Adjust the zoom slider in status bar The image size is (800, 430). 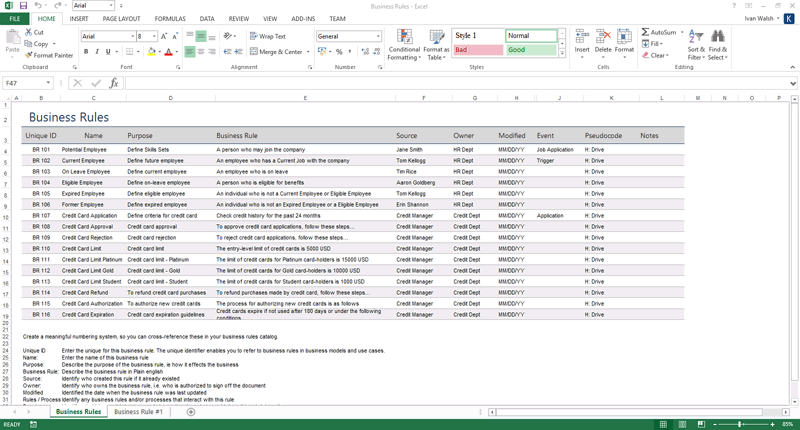pyautogui.click(x=739, y=424)
